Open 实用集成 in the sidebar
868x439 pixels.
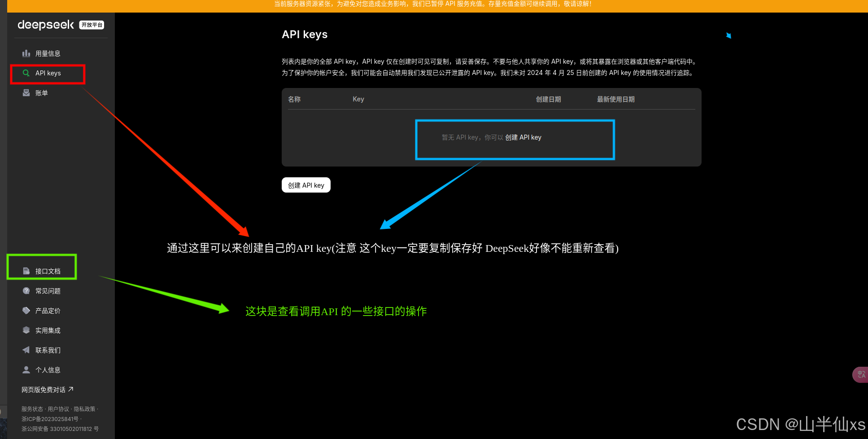click(48, 330)
